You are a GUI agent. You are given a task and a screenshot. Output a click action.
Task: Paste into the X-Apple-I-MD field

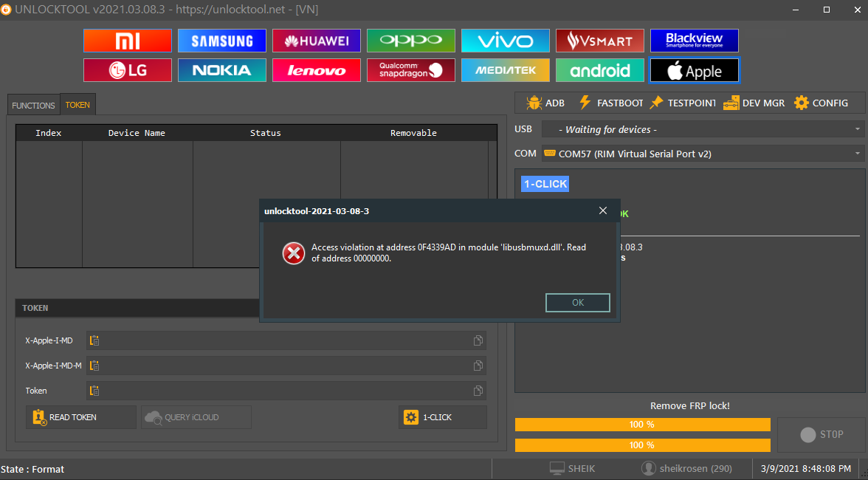94,340
